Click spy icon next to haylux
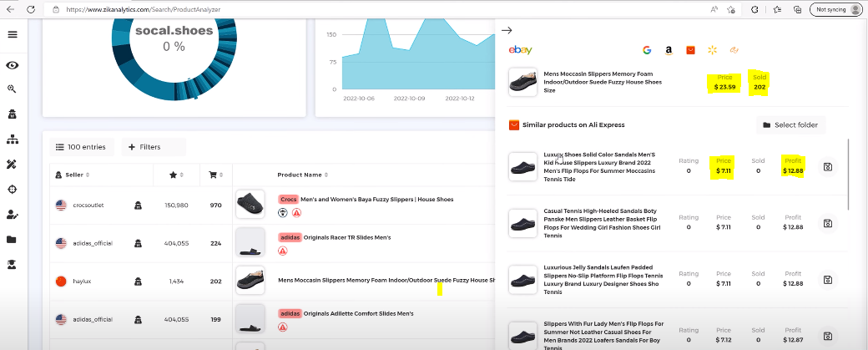Viewport: 868px width, 350px height. (138, 282)
